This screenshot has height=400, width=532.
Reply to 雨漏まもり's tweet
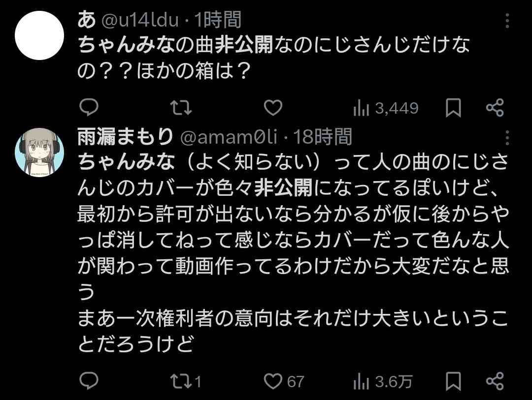[89, 381]
